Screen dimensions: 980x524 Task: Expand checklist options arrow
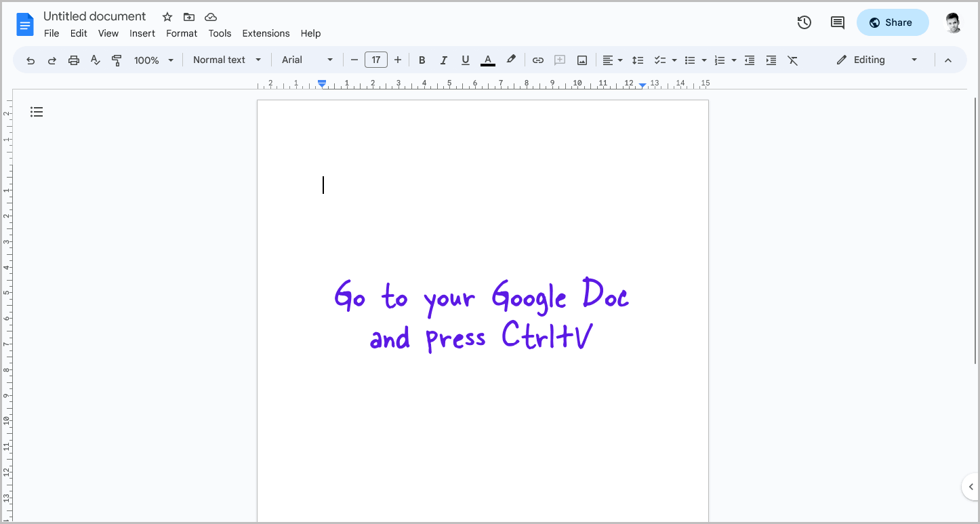click(x=674, y=60)
